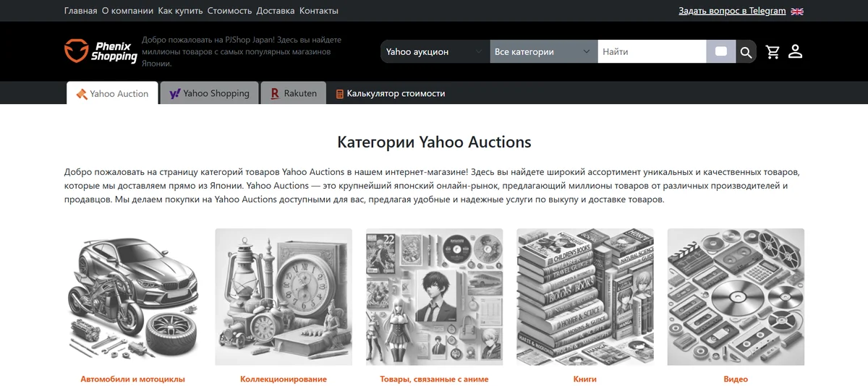This screenshot has height=386, width=868.
Task: Click the Задать вопрос в Telegram link
Action: pyautogui.click(x=732, y=11)
